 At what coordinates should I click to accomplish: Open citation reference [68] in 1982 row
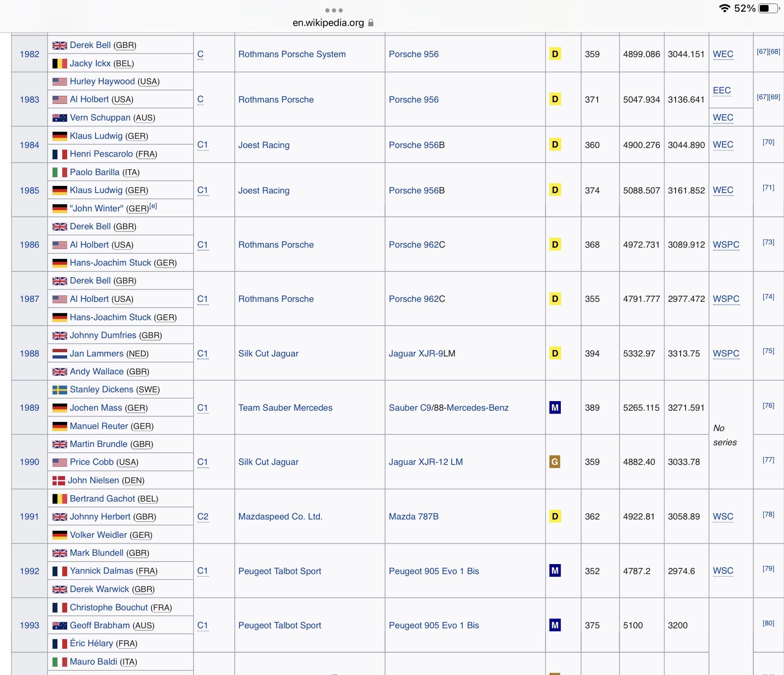(774, 52)
